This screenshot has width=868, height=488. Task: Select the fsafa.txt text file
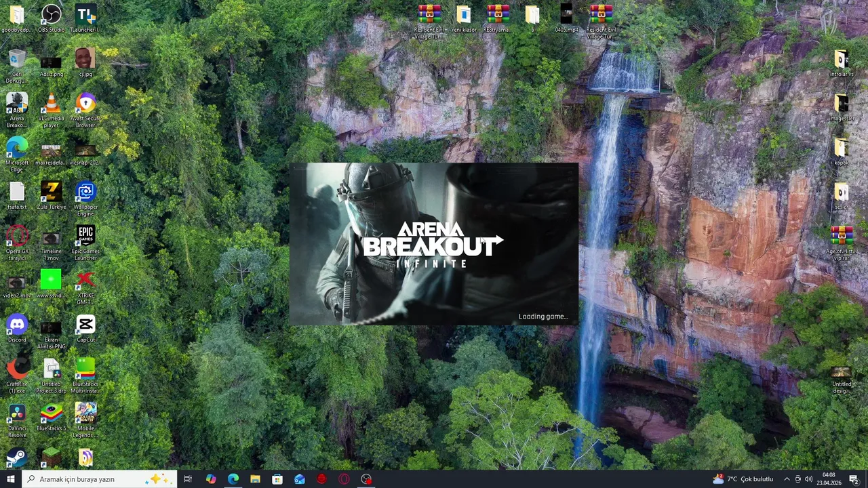[17, 195]
